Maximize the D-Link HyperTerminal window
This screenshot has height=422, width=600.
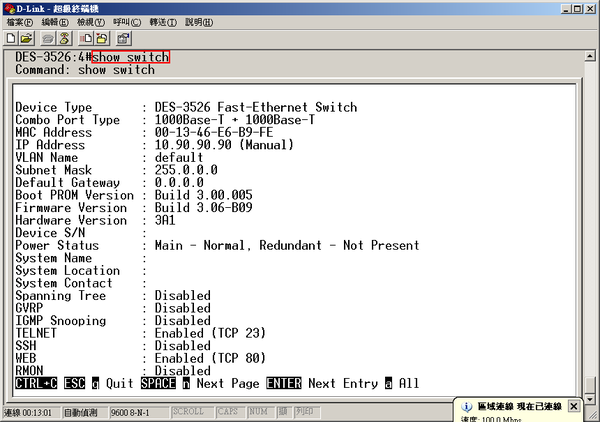click(x=578, y=8)
